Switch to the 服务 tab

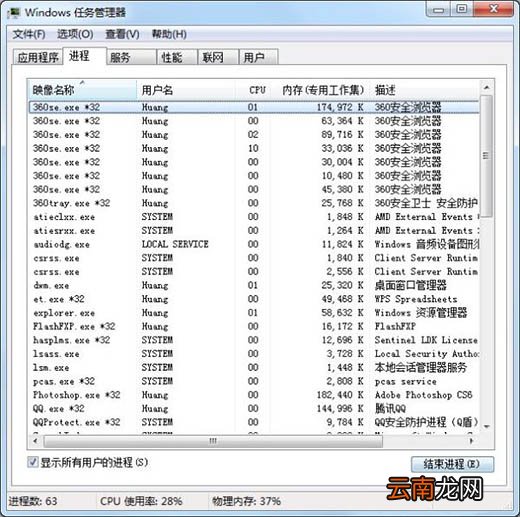[x=131, y=57]
